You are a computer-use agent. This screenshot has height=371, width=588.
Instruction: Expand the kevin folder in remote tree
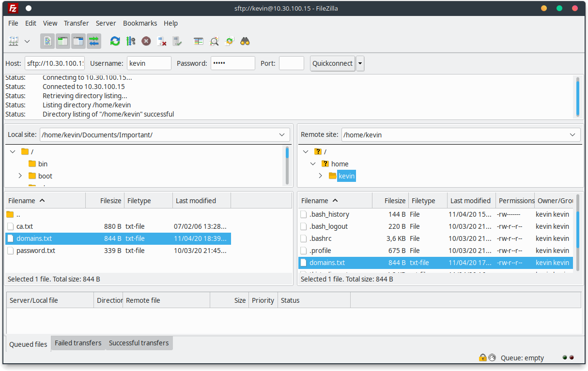coord(321,176)
